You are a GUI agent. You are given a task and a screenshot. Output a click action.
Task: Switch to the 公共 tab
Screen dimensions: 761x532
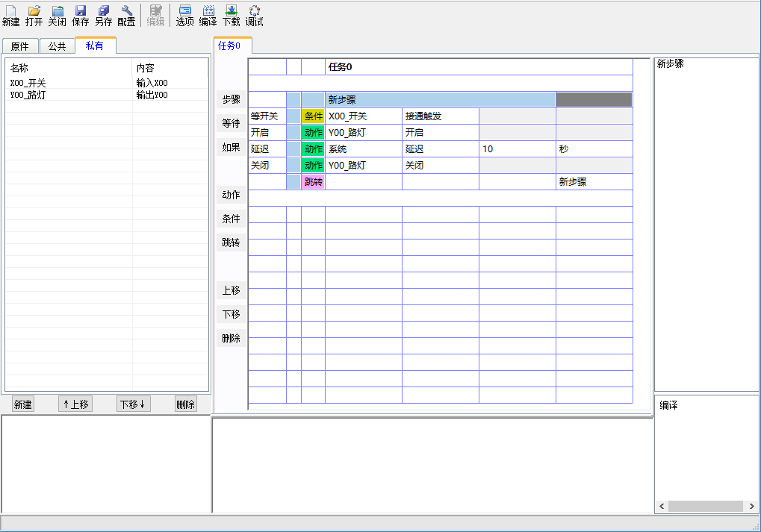57,46
